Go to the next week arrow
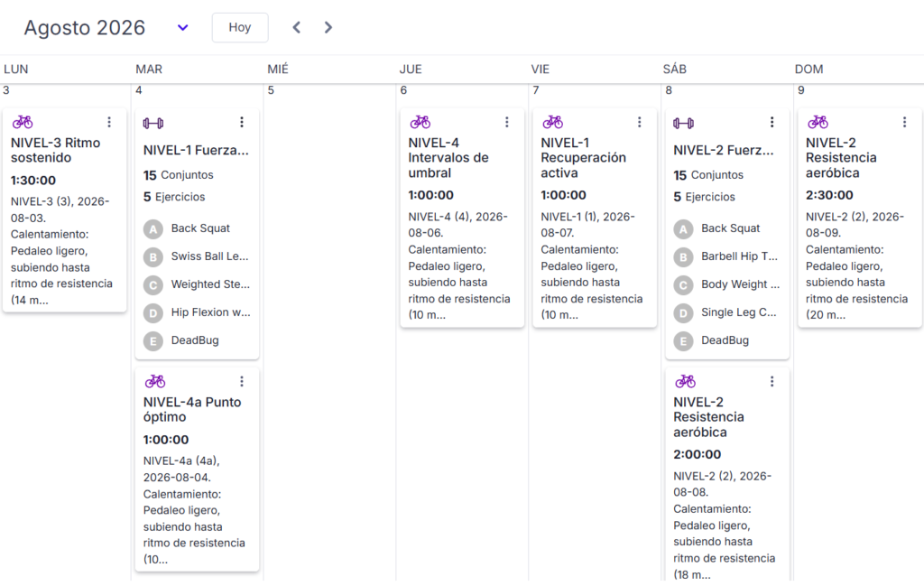 coord(328,28)
